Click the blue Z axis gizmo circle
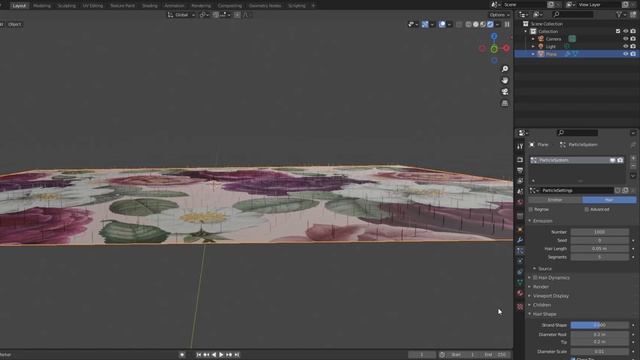The height and width of the screenshot is (360, 640). (x=494, y=37)
